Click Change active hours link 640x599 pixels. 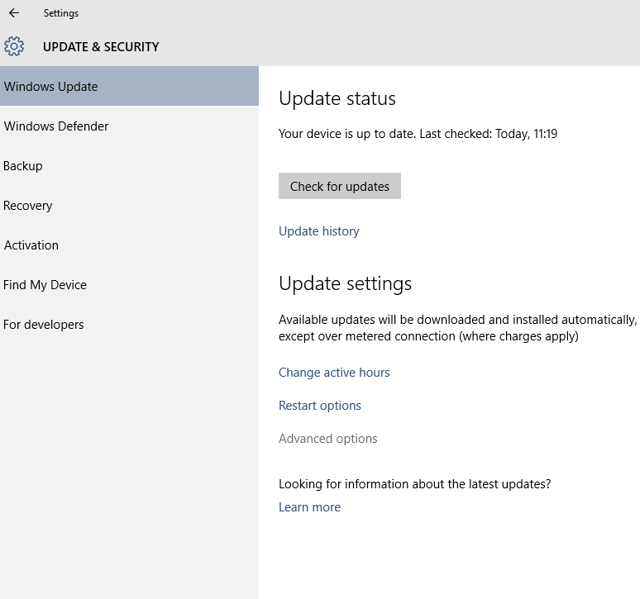click(x=334, y=373)
